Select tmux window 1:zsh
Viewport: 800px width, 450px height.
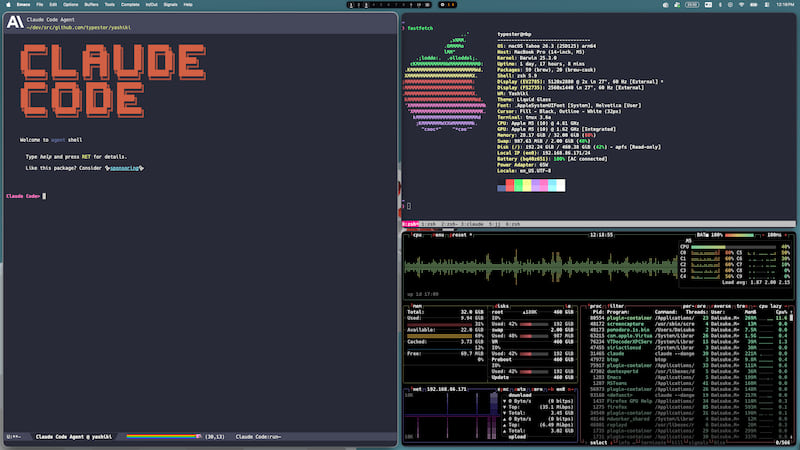click(x=429, y=224)
